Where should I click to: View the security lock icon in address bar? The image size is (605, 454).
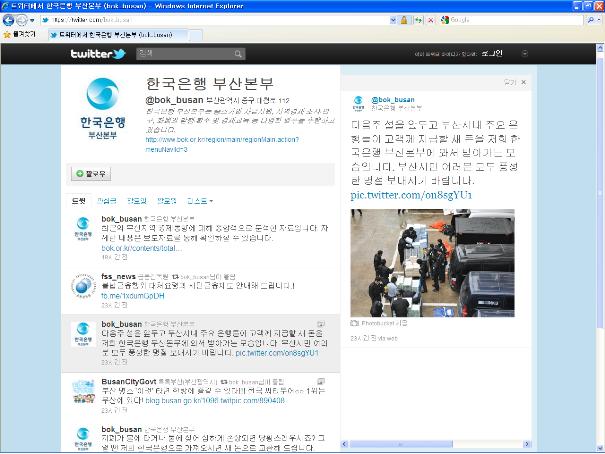404,20
